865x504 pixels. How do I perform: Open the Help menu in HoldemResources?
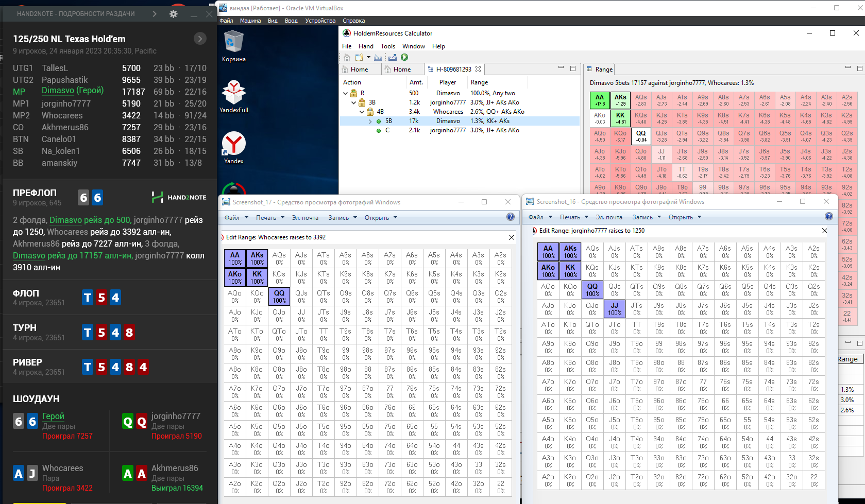(438, 46)
